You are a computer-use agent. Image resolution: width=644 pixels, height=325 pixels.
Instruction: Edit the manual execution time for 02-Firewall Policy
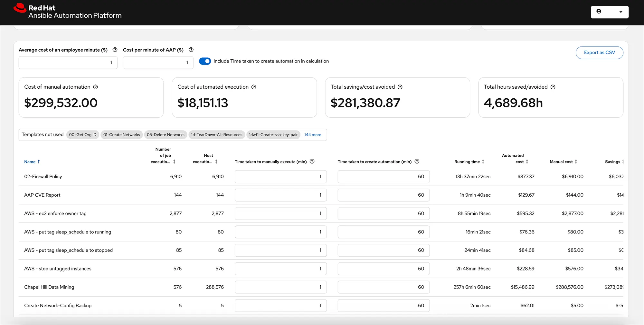pos(280,176)
